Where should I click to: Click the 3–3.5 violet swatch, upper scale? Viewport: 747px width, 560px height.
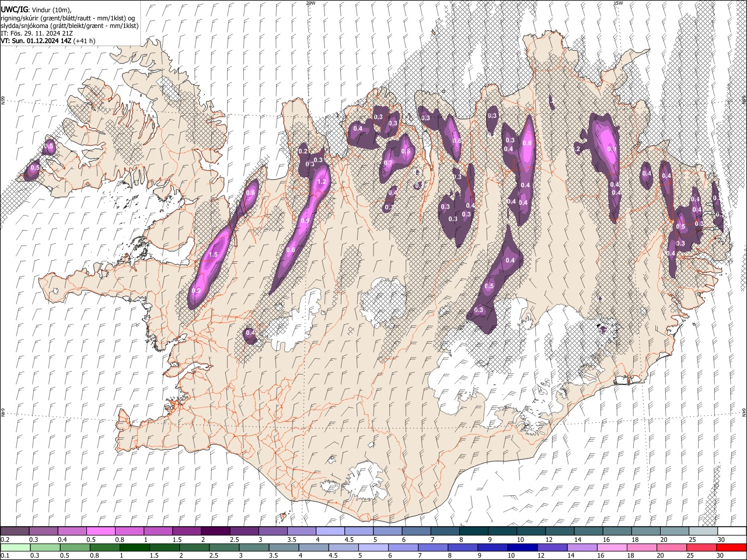pyautogui.click(x=273, y=531)
